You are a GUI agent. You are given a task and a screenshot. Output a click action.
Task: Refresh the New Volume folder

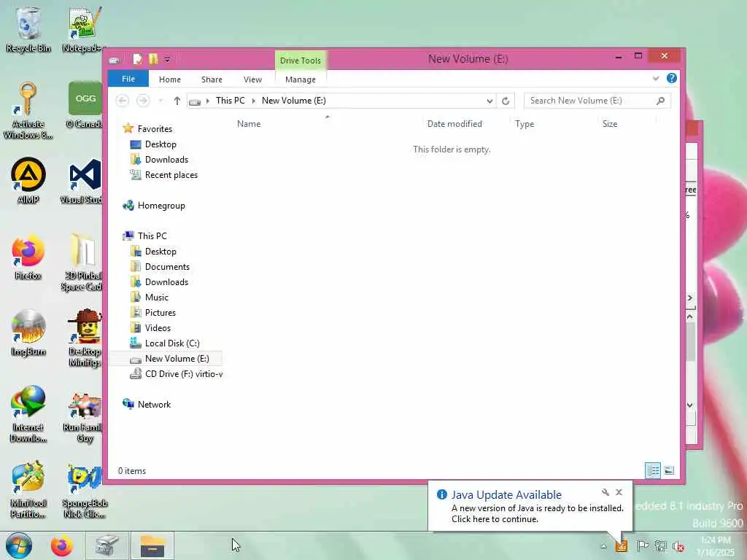[506, 101]
